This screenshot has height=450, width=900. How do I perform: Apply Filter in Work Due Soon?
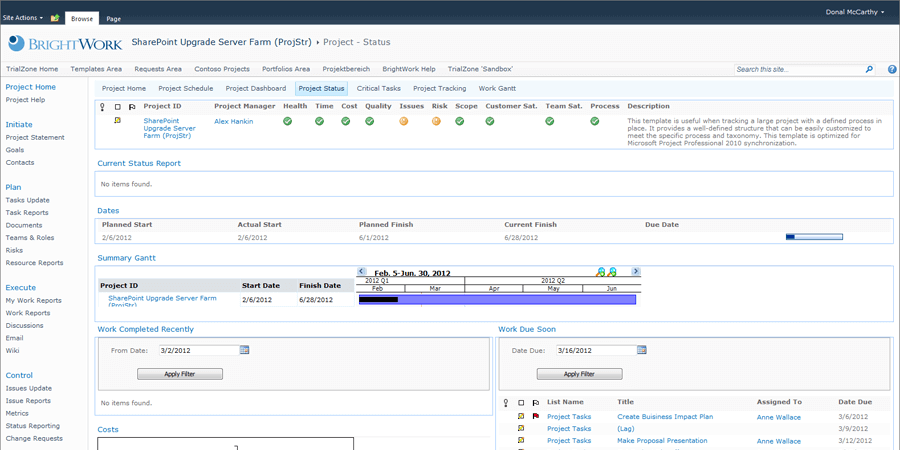pos(579,374)
